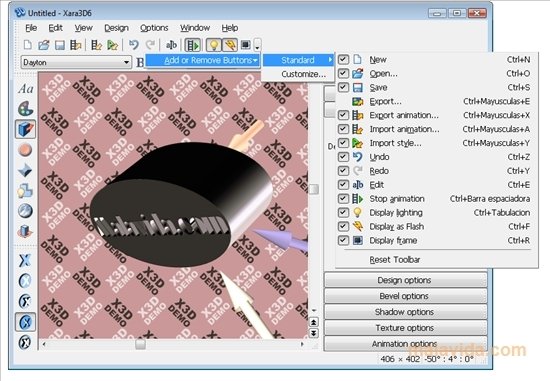Uncheck the Open button checkbox
This screenshot has width=550, height=381.
pos(343,73)
